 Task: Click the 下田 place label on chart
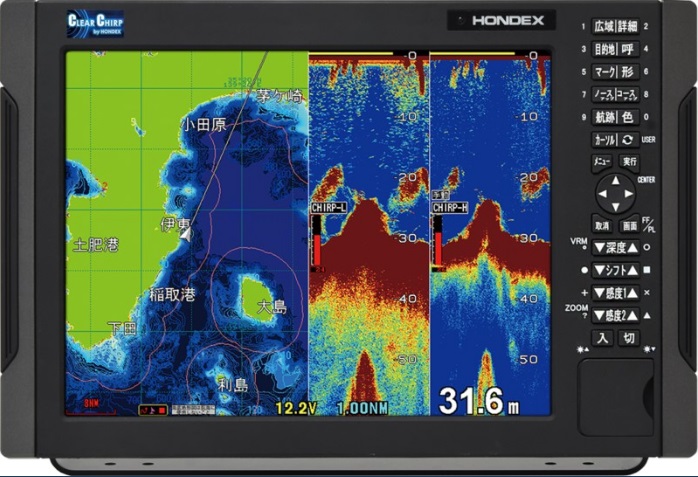(122, 329)
